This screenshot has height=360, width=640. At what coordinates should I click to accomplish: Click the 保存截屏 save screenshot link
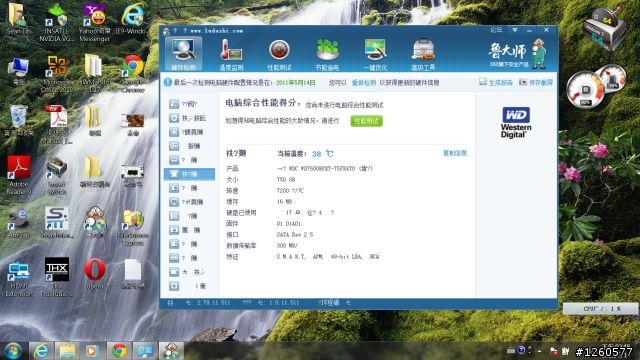(536, 82)
